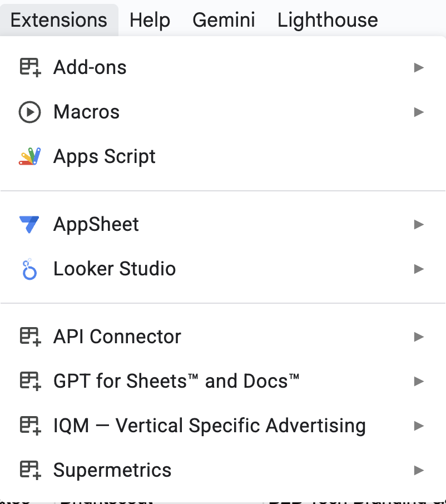
Task: Expand the Macros submenu arrow
Action: 419,112
